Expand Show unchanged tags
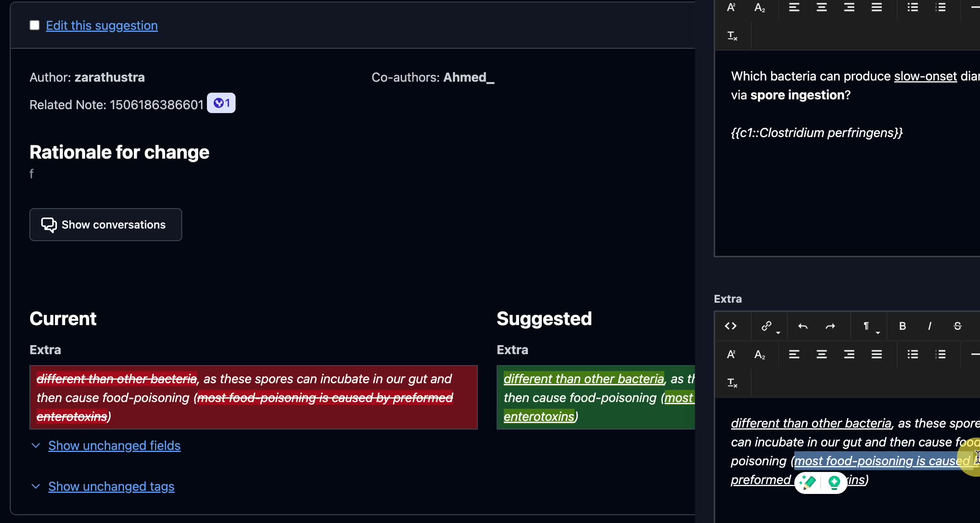The height and width of the screenshot is (523, 980). point(111,486)
